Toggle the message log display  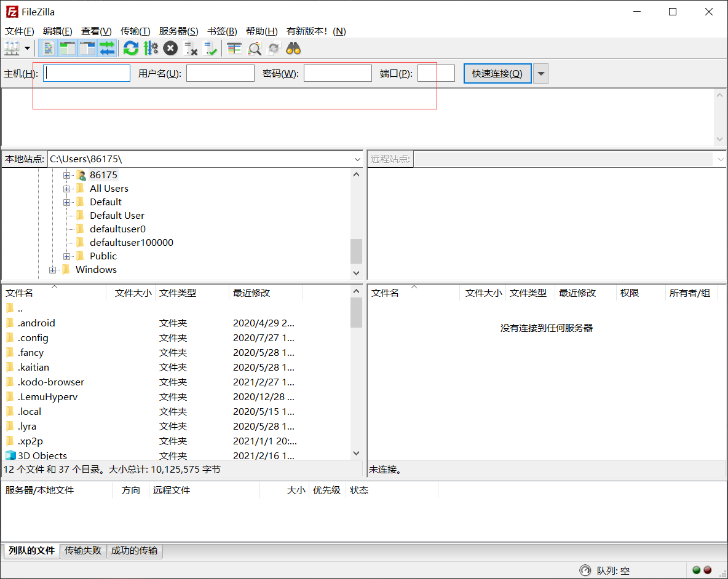tap(48, 48)
